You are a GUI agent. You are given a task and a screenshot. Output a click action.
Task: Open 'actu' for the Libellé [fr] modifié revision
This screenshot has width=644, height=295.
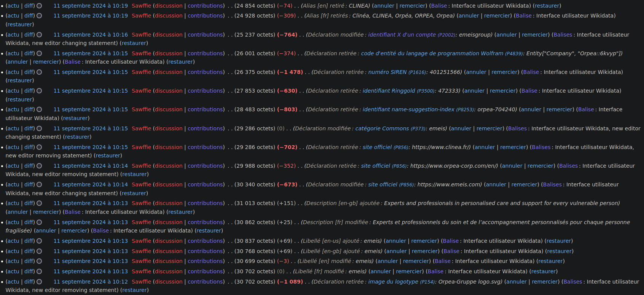coord(13,271)
